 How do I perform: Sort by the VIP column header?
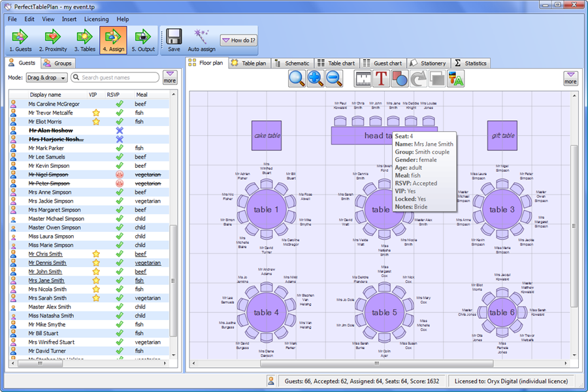93,95
